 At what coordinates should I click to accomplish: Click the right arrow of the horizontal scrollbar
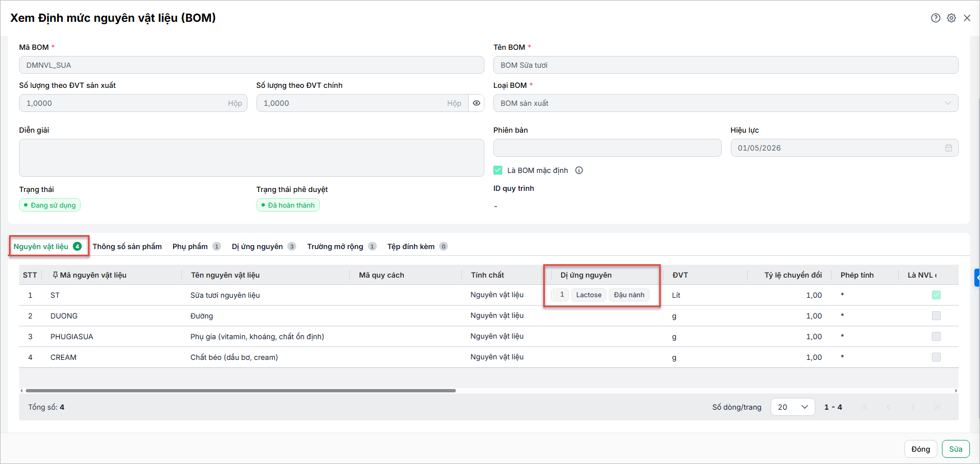click(x=956, y=391)
